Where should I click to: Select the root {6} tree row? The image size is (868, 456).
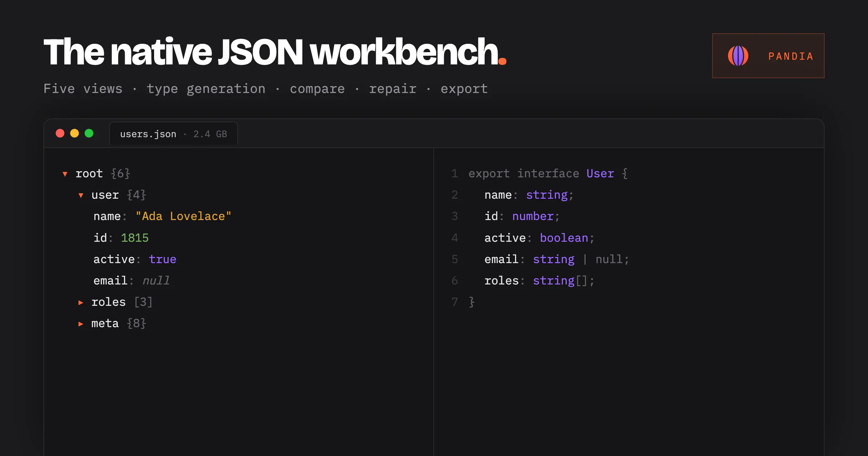(x=97, y=174)
